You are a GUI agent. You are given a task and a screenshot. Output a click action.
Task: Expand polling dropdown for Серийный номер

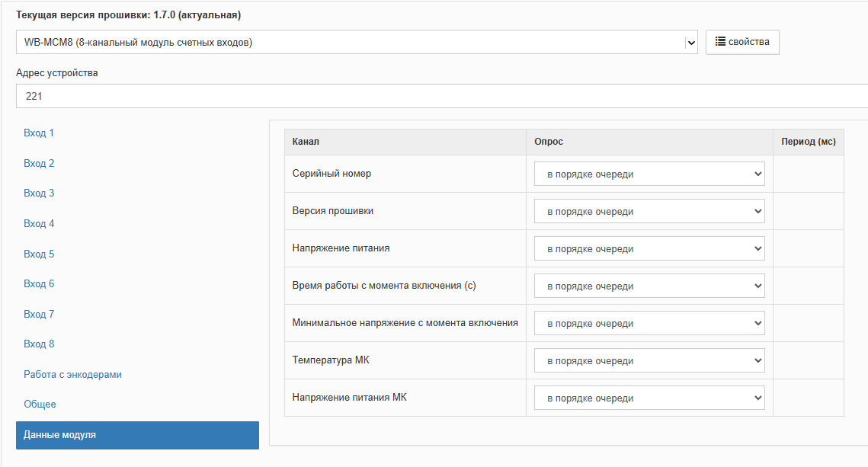pos(649,174)
